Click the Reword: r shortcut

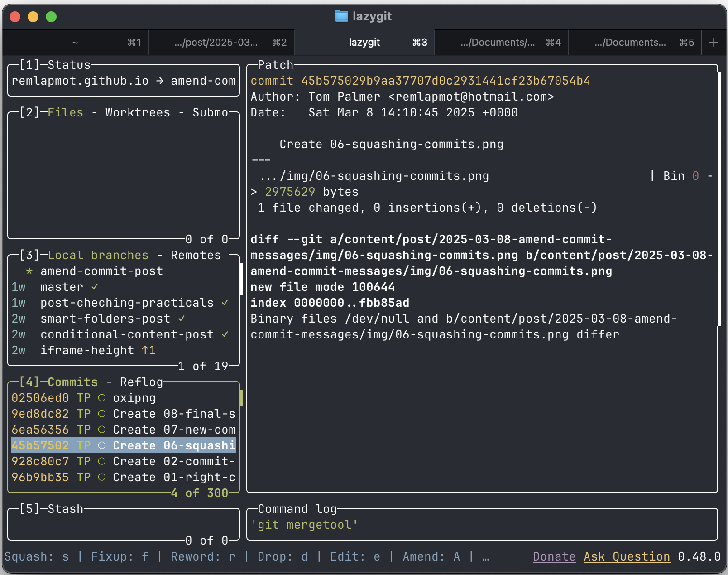(x=203, y=556)
